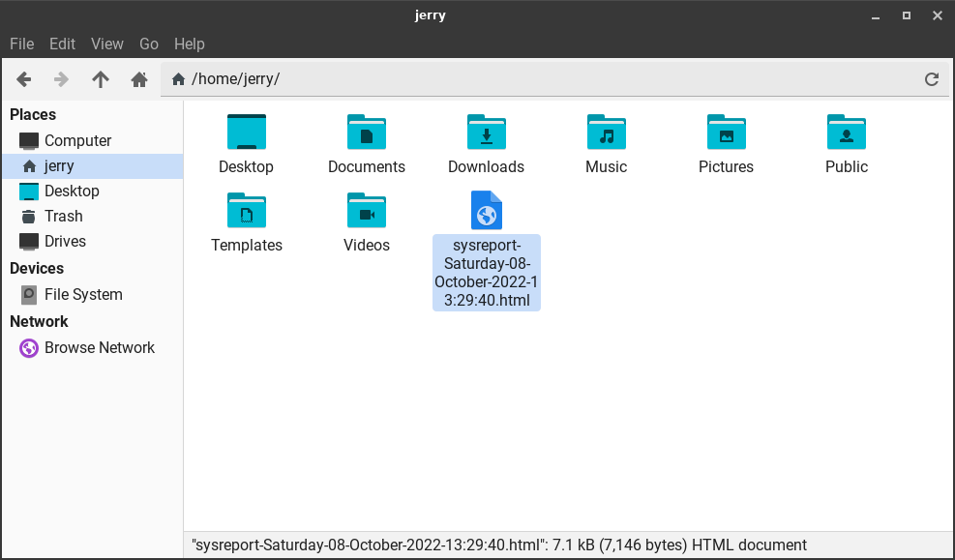955x560 pixels.
Task: Click the /home/jerry/ path field
Action: [x=542, y=79]
